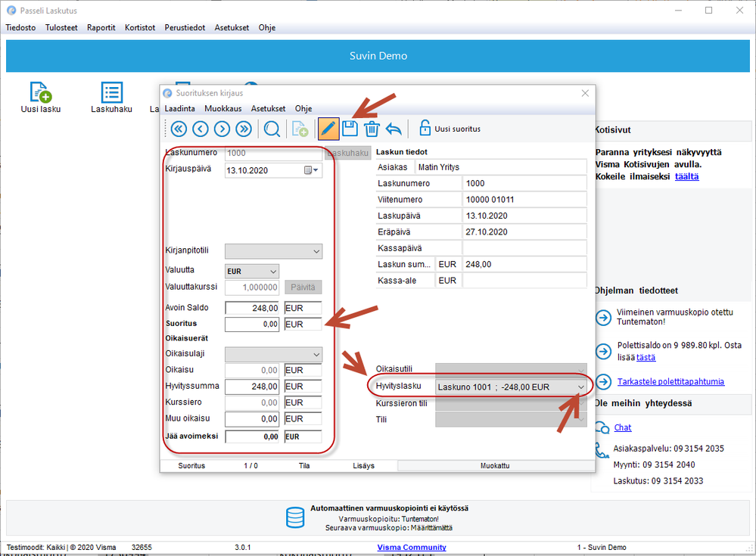Click the Jää avoimeksi amount field
Viewport: 756px width, 556px height.
click(252, 436)
